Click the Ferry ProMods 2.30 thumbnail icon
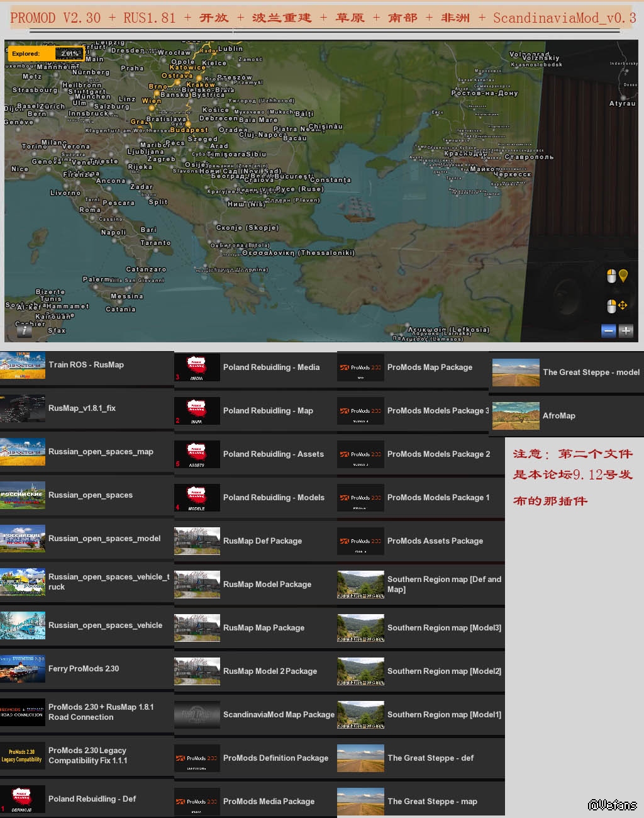This screenshot has height=818, width=644. 23,669
